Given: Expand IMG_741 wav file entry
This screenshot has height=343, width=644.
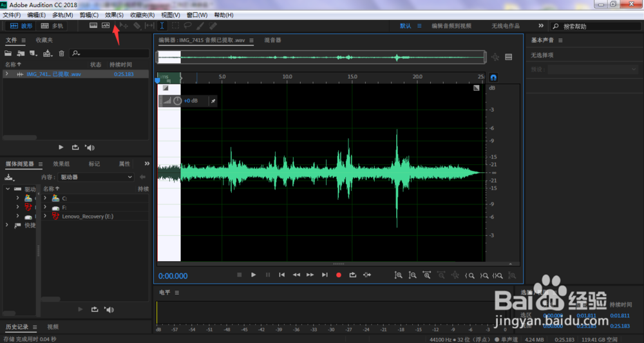Looking at the screenshot, I should [6, 74].
